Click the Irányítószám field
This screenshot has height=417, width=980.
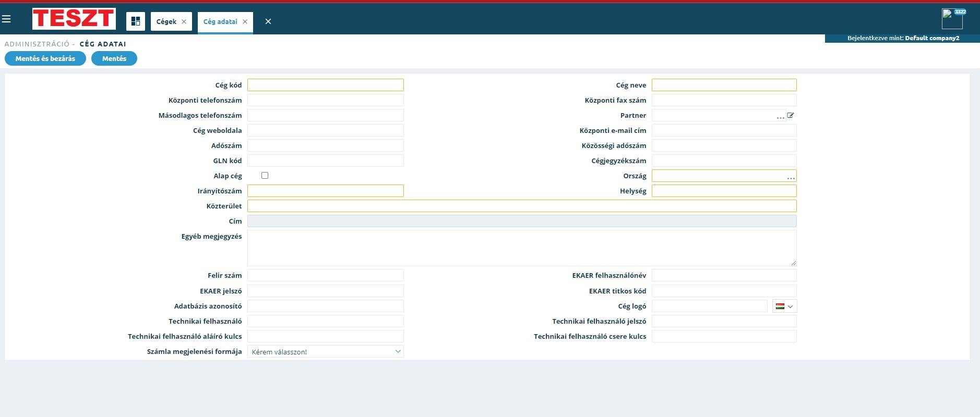(326, 191)
